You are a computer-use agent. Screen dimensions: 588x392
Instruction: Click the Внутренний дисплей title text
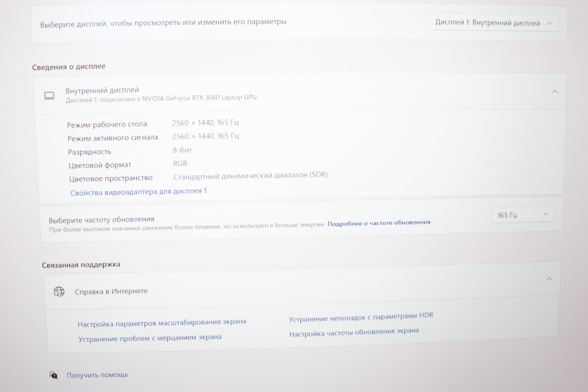pos(102,90)
